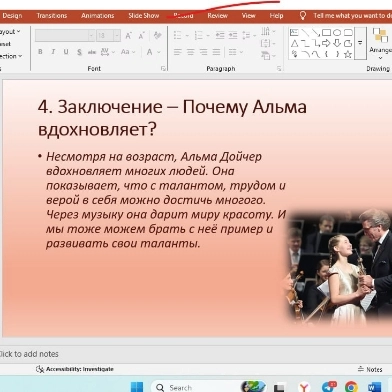Open the Arrange dropdown

(380, 45)
